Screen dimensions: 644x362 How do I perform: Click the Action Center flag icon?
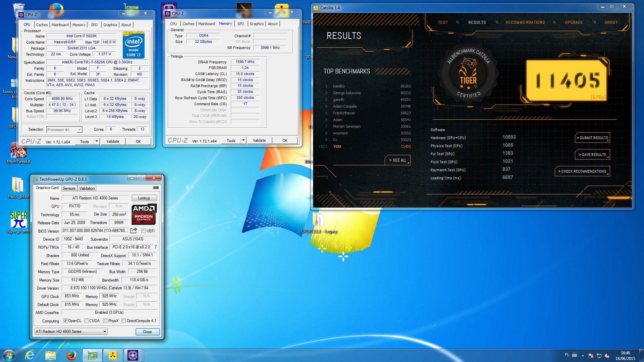591,356
